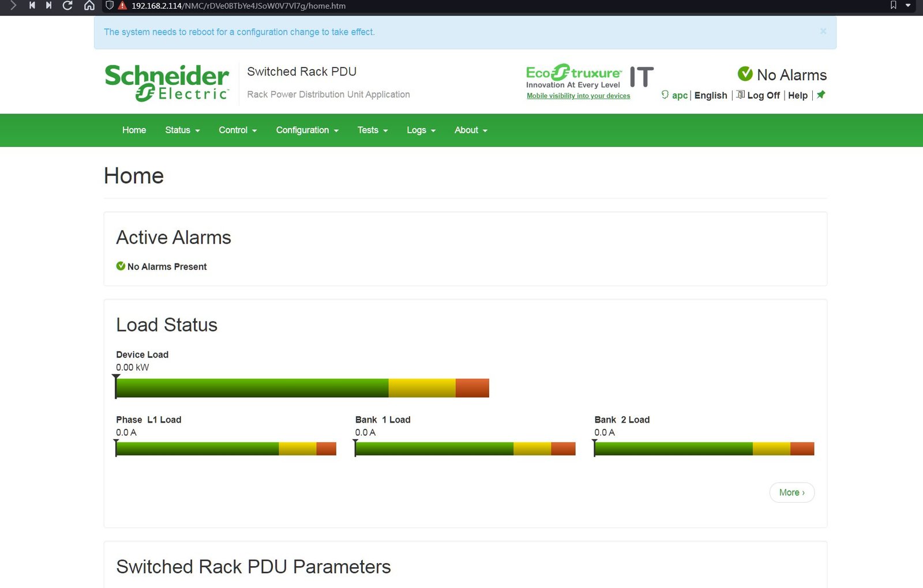Click the bookmark icon in address bar

pyautogui.click(x=893, y=6)
